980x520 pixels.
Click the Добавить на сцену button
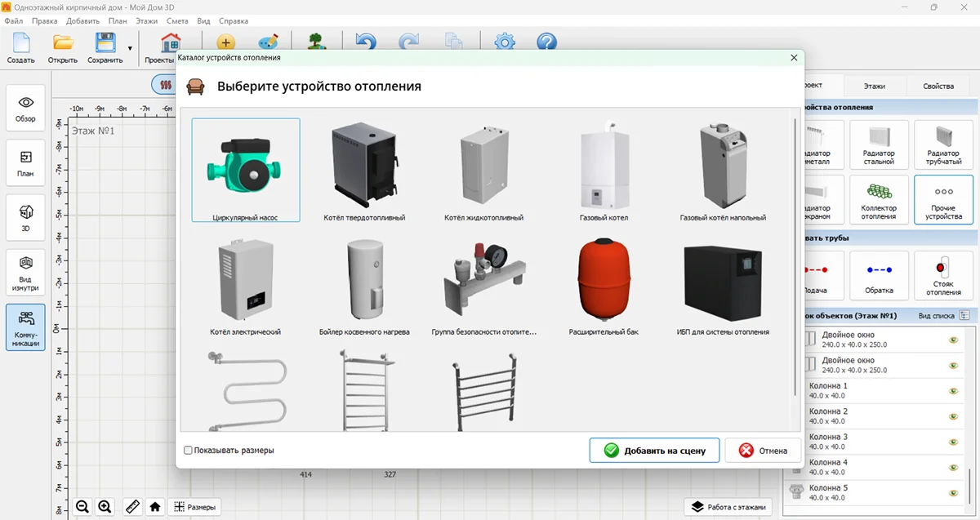(x=654, y=451)
